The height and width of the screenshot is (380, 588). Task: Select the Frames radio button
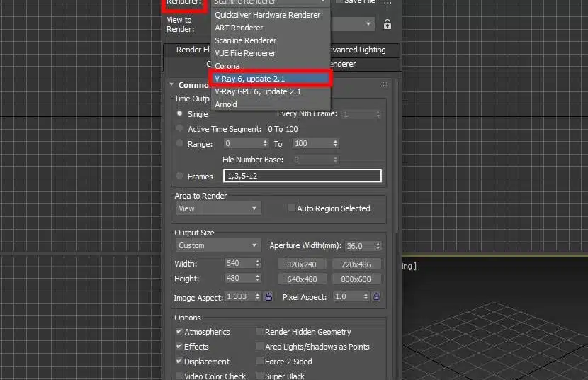tap(180, 176)
